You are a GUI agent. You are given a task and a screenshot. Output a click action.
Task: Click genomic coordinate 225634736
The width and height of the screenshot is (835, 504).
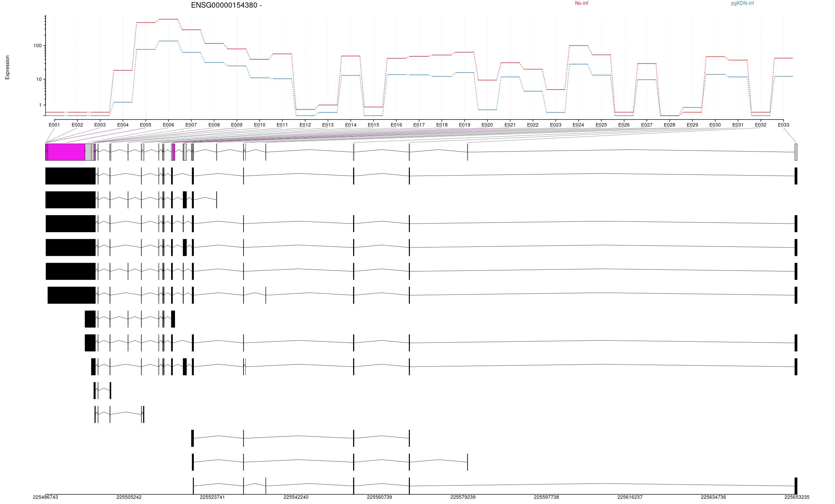coord(713,497)
